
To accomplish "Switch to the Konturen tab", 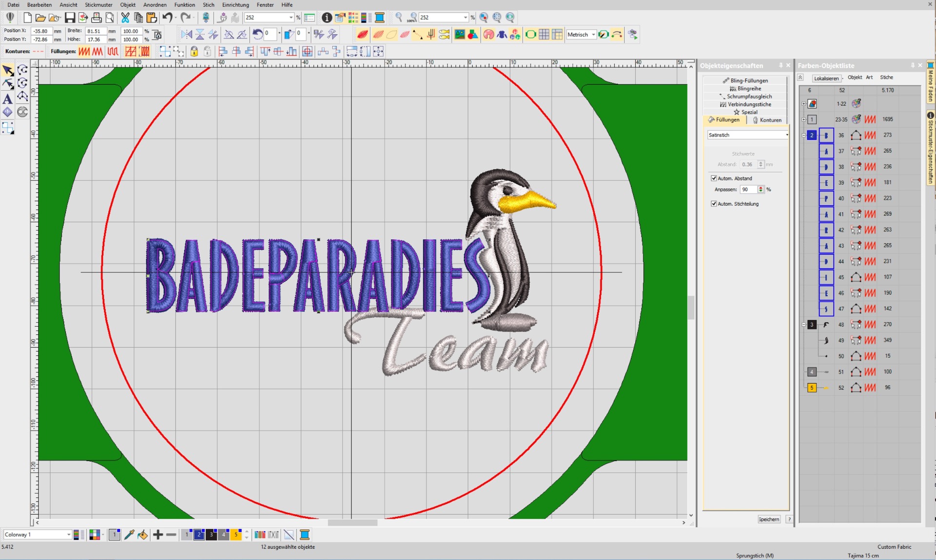I will [x=767, y=120].
